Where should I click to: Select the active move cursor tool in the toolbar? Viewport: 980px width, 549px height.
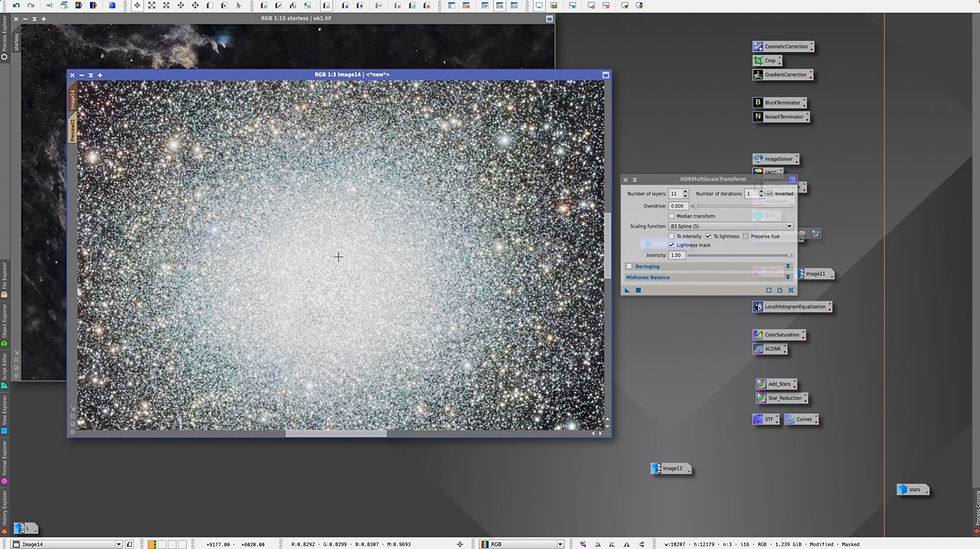click(137, 5)
